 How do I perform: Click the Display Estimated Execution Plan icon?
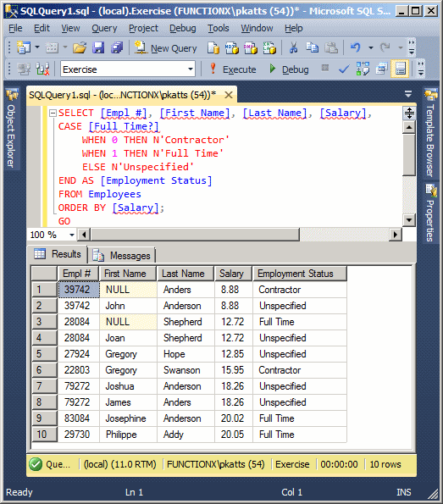point(363,69)
